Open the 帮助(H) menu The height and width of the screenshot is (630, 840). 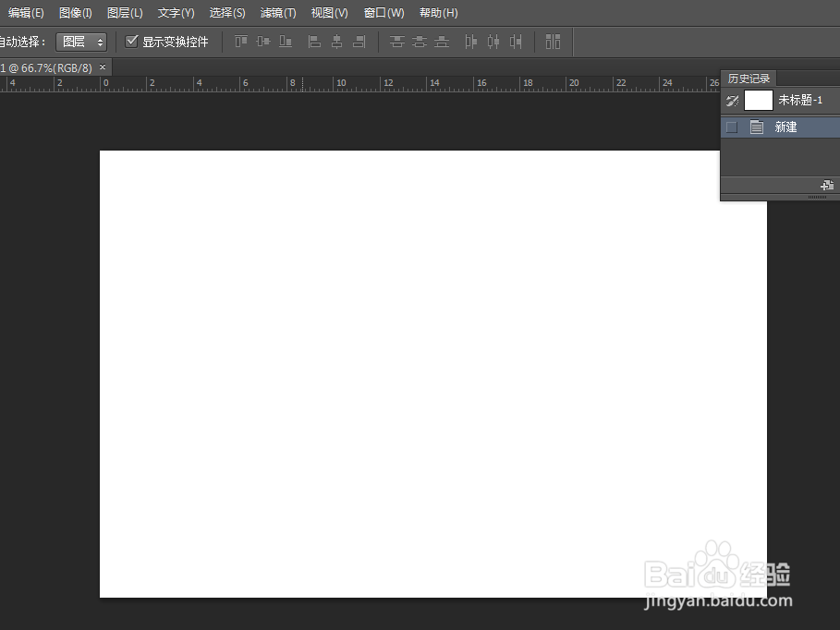click(x=438, y=12)
